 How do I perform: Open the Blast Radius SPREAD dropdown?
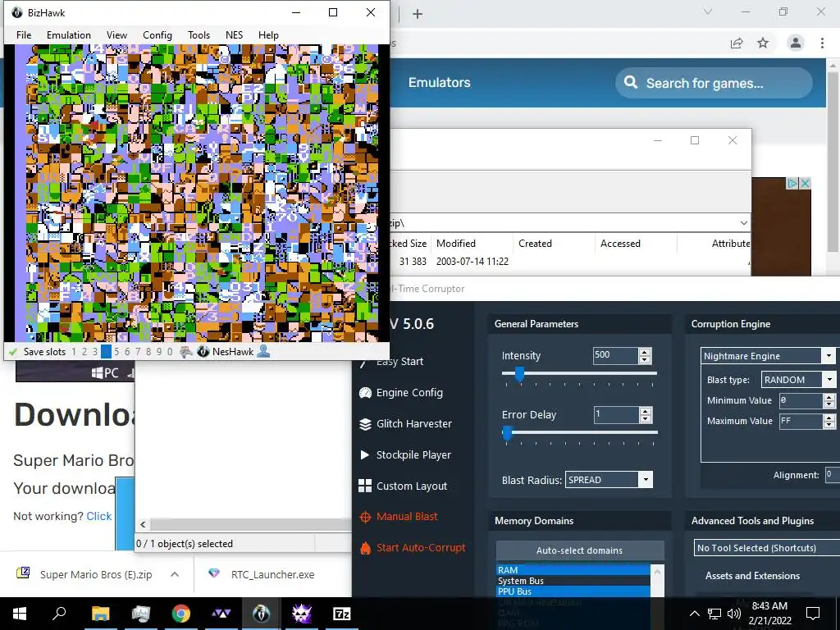[x=646, y=479]
